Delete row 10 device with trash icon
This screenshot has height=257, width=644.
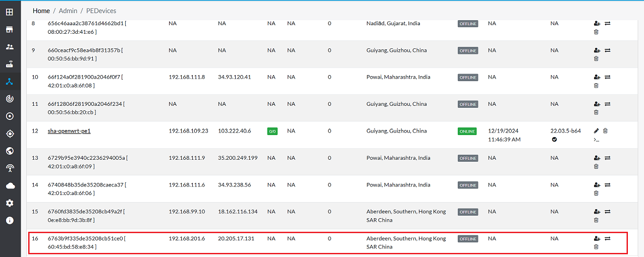click(596, 86)
